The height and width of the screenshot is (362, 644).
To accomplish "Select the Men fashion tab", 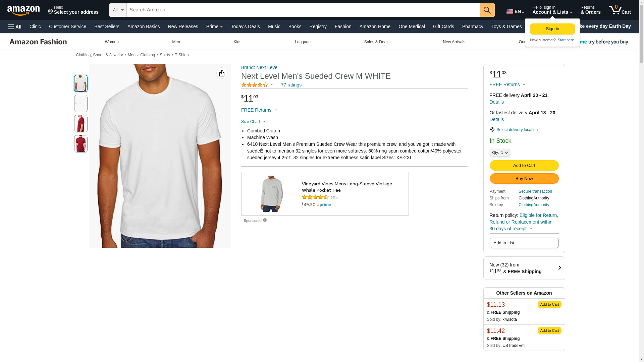I will point(176,42).
